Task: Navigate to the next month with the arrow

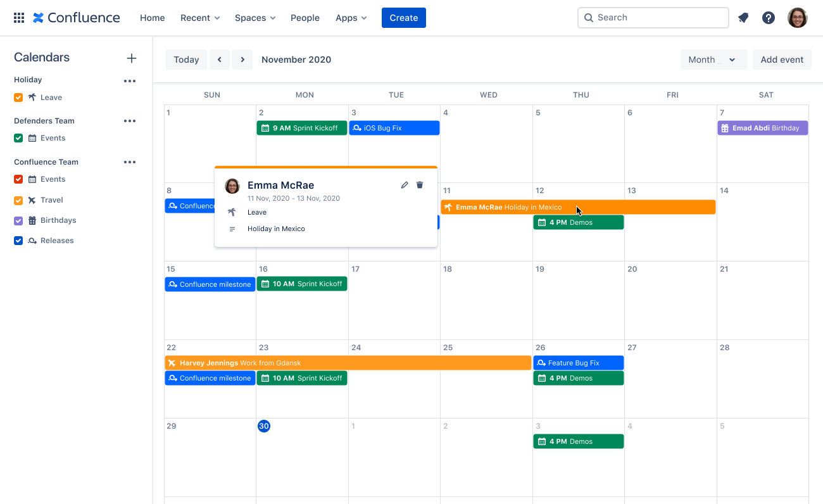Action: tap(242, 59)
